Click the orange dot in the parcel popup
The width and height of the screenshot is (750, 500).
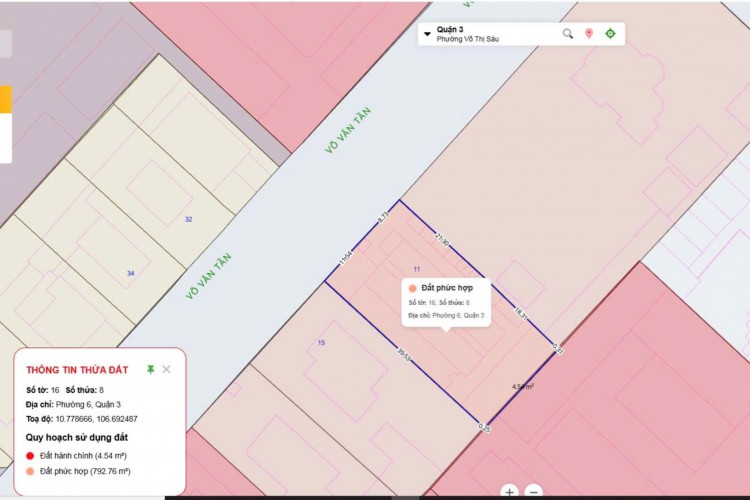click(x=413, y=287)
